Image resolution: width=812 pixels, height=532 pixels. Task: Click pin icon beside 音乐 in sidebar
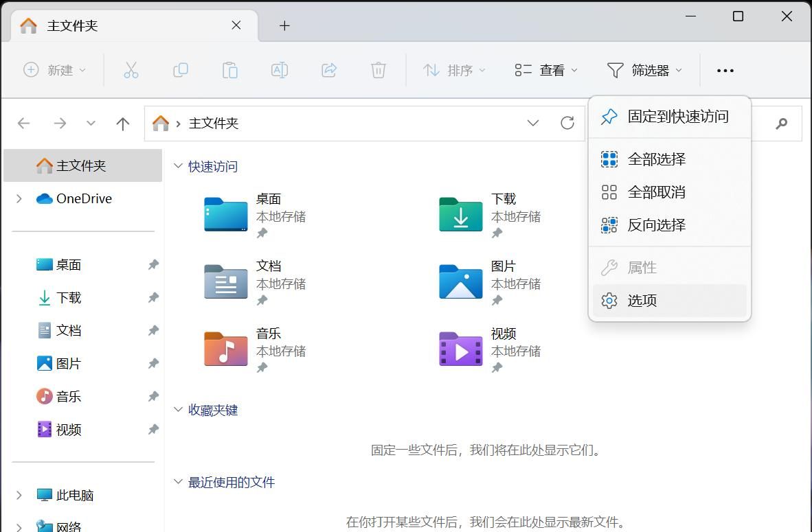tap(153, 396)
